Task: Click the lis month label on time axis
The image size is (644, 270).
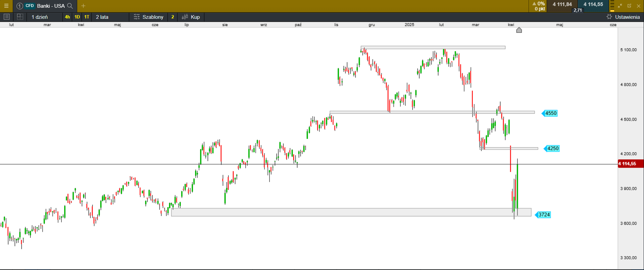Action: pos(336,25)
